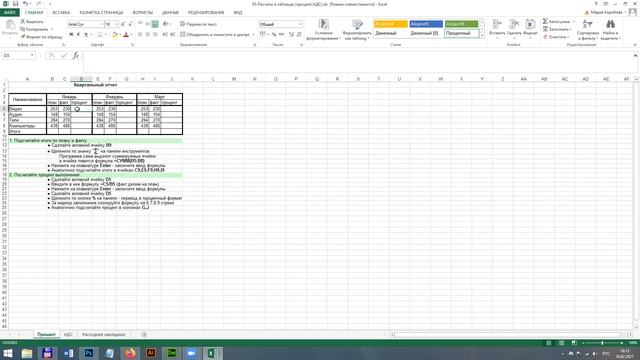The image size is (640, 360).
Task: Click the Orientation text-angle icon
Action: [x=165, y=24]
